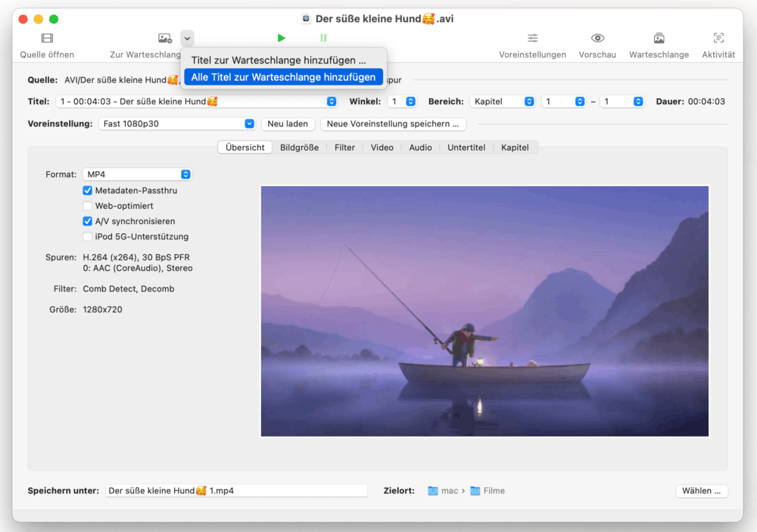Enable the Web-optimiert checkbox
The height and width of the screenshot is (532, 757).
[x=88, y=206]
